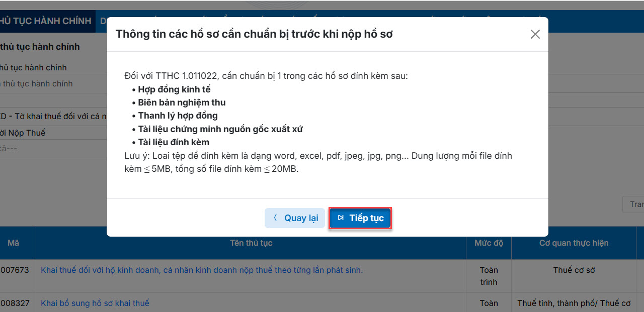
Task: Select the procedure code ending 007673
Action: [15, 270]
